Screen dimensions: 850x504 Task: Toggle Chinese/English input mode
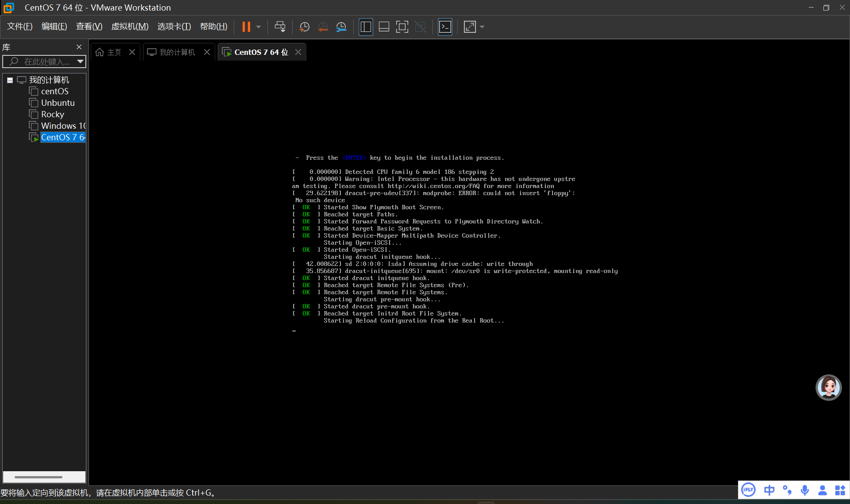point(769,490)
